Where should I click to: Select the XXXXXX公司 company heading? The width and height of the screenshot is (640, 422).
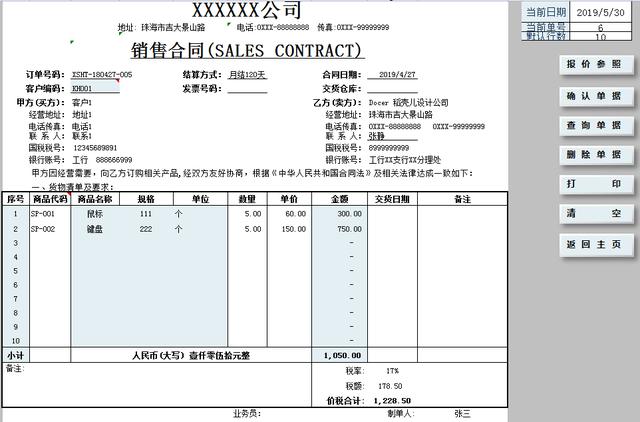coord(247,10)
